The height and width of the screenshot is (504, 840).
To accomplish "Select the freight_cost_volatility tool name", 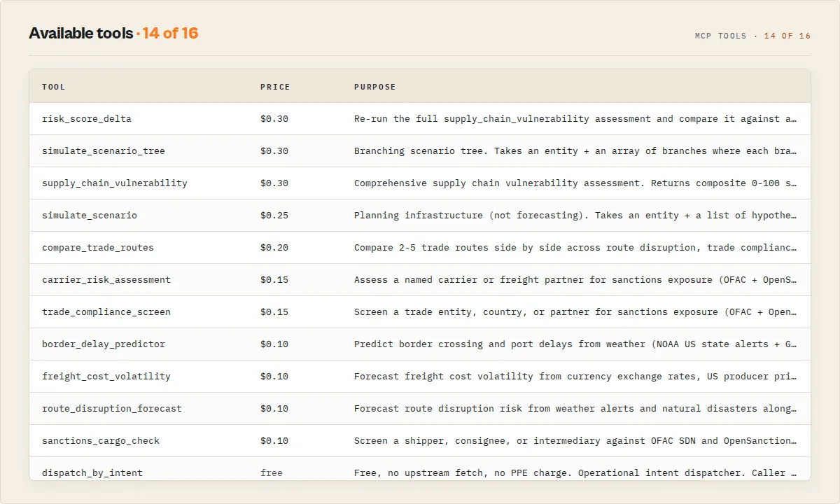I will [106, 377].
